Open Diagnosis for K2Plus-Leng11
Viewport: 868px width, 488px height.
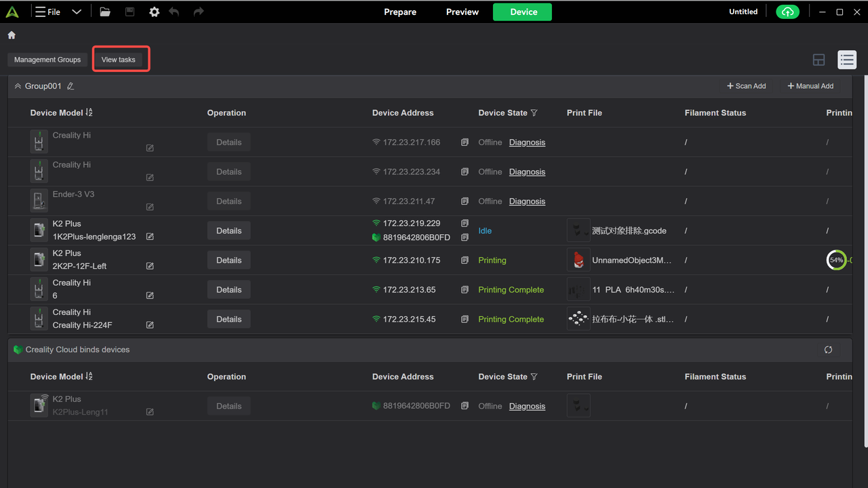point(527,406)
